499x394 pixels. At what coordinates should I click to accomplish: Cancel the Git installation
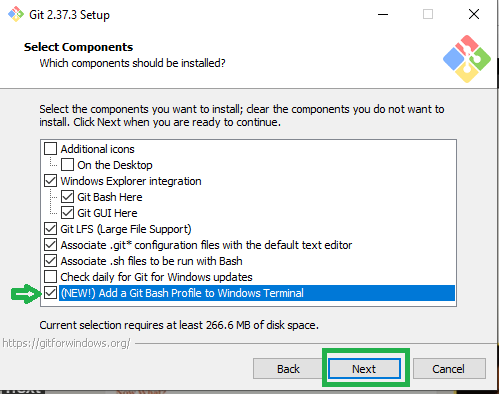pyautogui.click(x=449, y=369)
